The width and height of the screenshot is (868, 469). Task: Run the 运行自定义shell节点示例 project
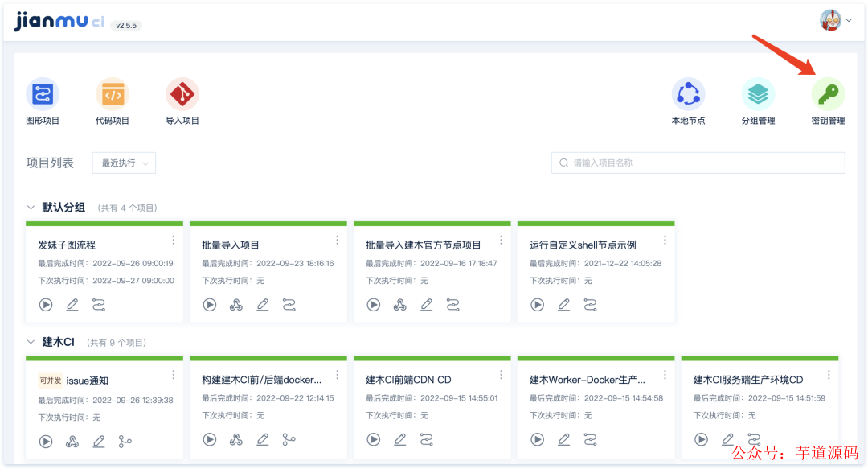pyautogui.click(x=538, y=305)
